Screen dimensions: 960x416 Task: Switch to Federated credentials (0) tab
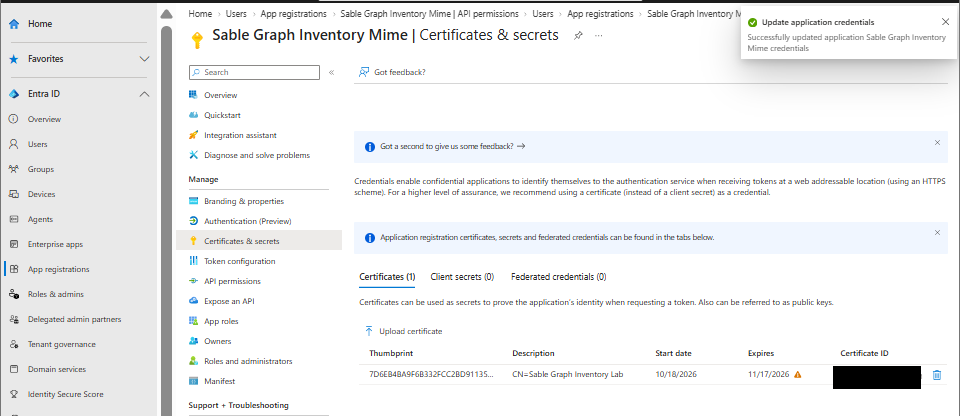pyautogui.click(x=558, y=277)
